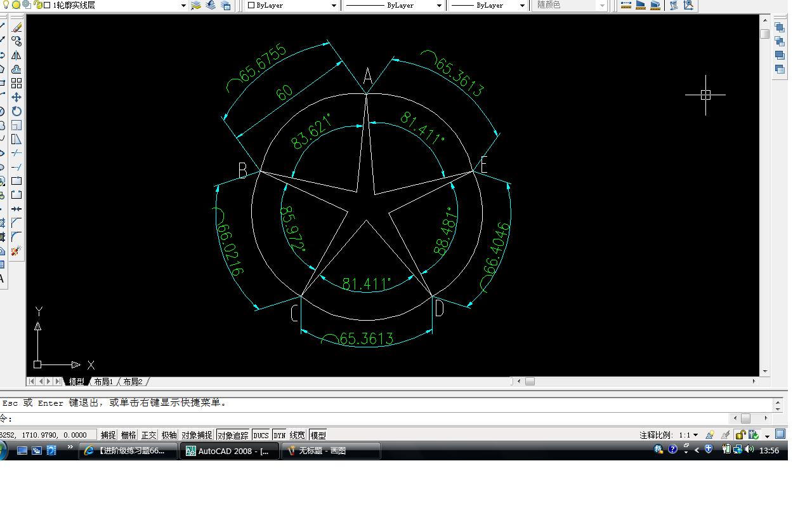Click the Distance inquiry icon

click(x=626, y=5)
